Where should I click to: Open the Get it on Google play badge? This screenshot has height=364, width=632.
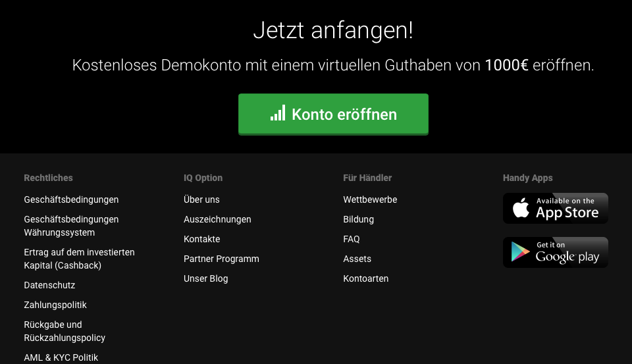coord(556,252)
